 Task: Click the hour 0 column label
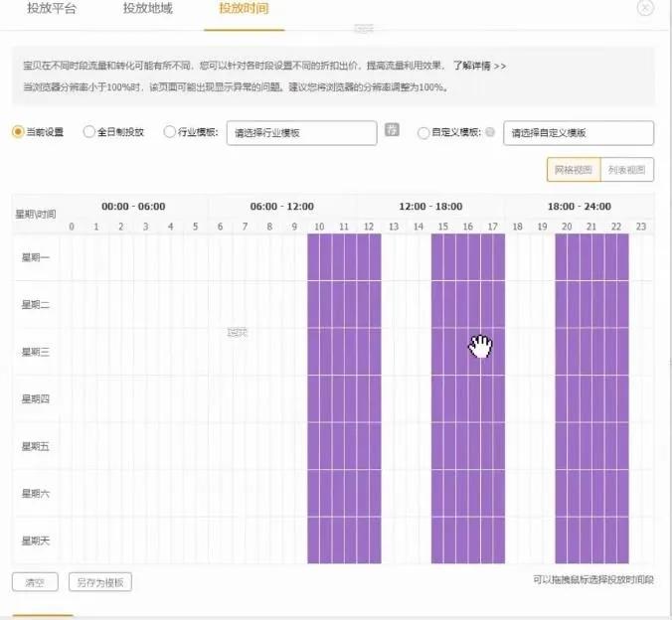(x=72, y=227)
